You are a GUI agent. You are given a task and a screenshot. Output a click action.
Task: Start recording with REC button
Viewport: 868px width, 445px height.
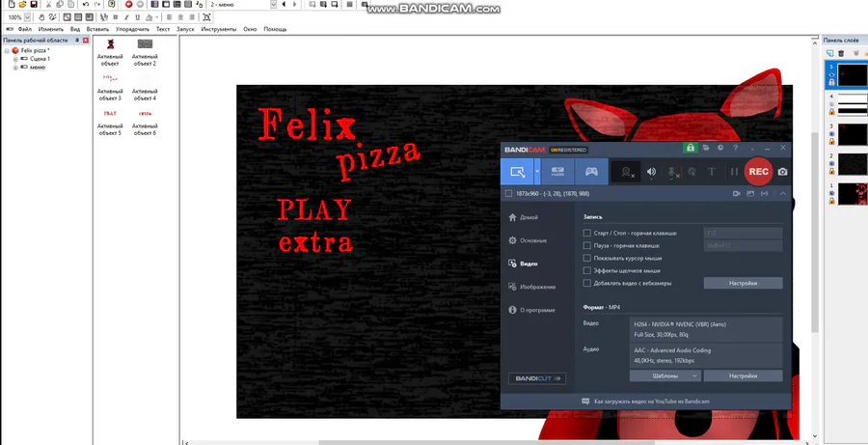[x=758, y=171]
